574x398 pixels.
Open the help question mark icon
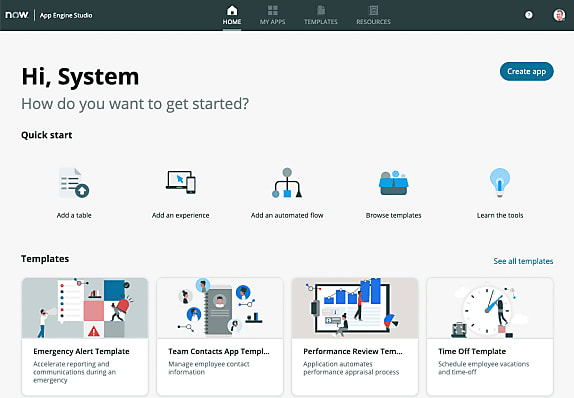coord(529,15)
